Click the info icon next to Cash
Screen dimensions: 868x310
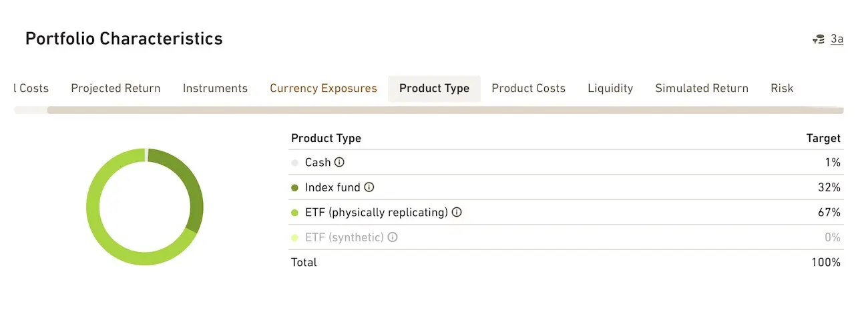[x=339, y=162]
